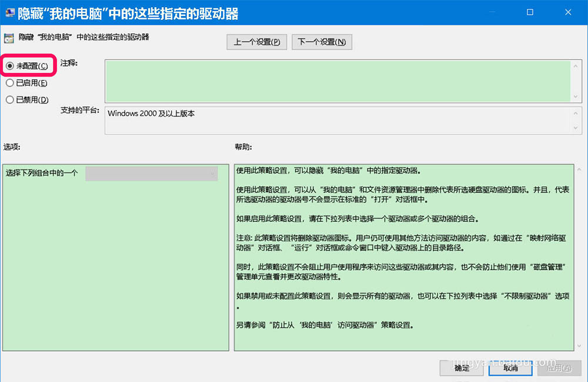588x382 pixels.
Task: Click the Windows 2000 及以上版本 text
Action: click(x=151, y=114)
